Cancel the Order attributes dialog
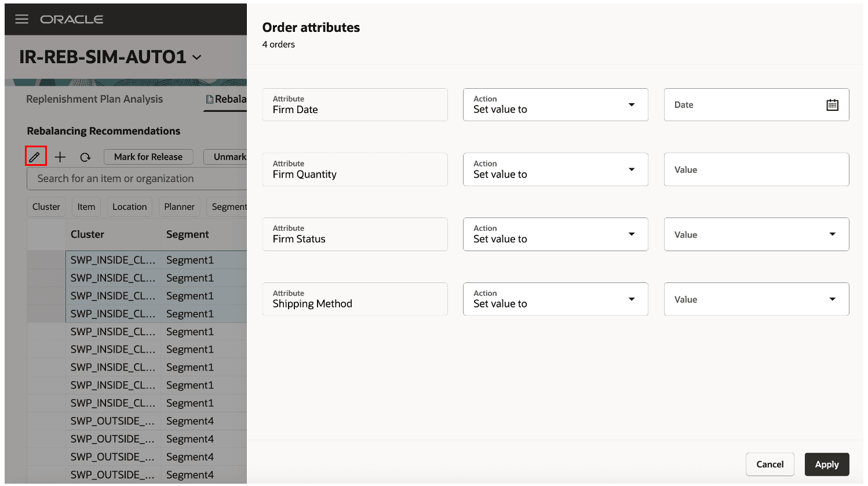Screen dimensions: 868x486 pos(769,464)
